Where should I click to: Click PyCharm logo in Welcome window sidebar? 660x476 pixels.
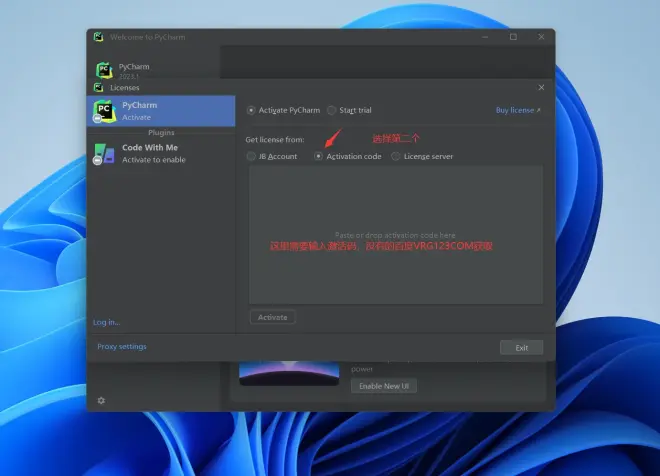pyautogui.click(x=104, y=70)
